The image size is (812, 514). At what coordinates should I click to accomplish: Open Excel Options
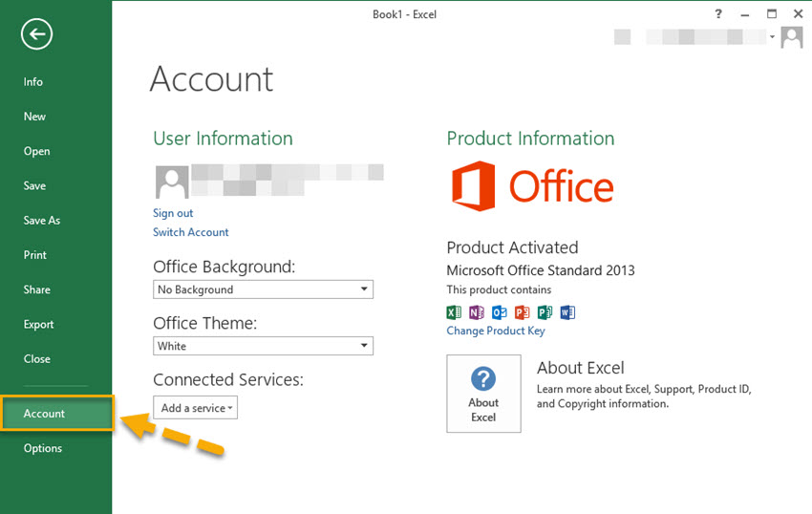click(x=43, y=448)
